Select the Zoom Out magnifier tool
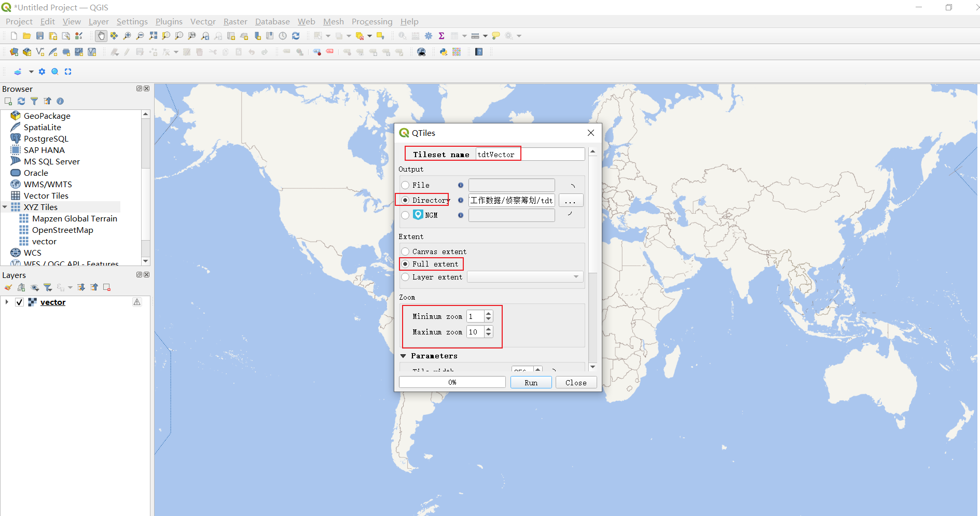980x516 pixels. click(x=140, y=36)
